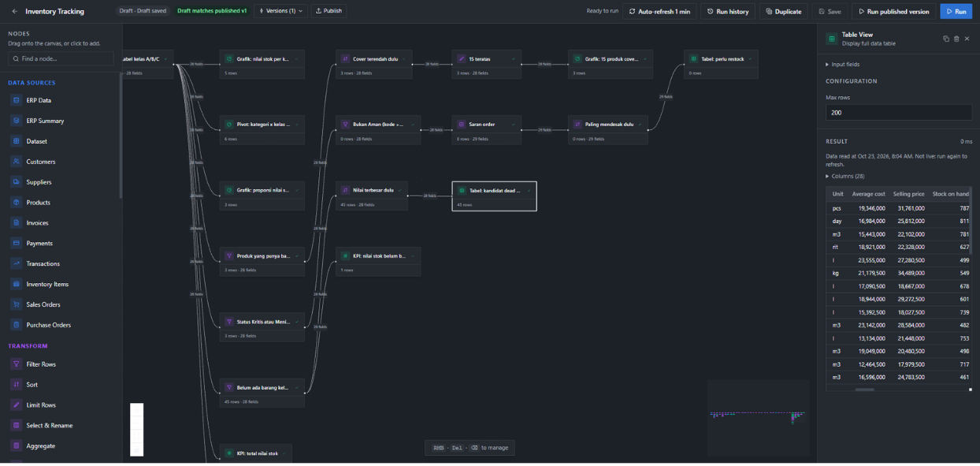This screenshot has width=980, height=466.
Task: Select the 'Tabel: perlu restock' node
Action: tap(721, 64)
